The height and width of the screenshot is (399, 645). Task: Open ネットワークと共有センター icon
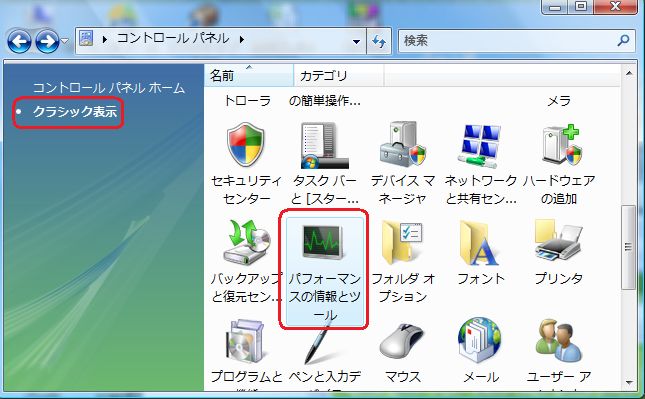click(480, 146)
